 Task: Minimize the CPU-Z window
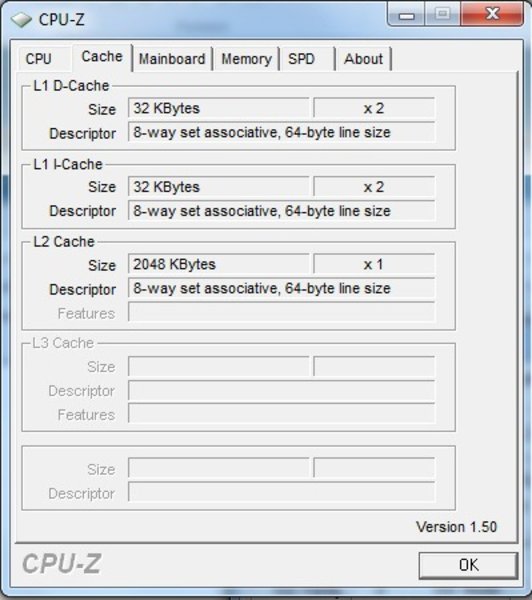tap(406, 15)
